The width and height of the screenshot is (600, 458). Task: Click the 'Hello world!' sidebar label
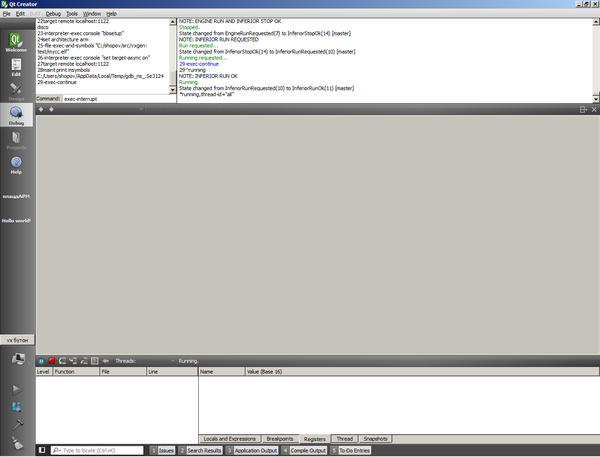[x=16, y=221]
